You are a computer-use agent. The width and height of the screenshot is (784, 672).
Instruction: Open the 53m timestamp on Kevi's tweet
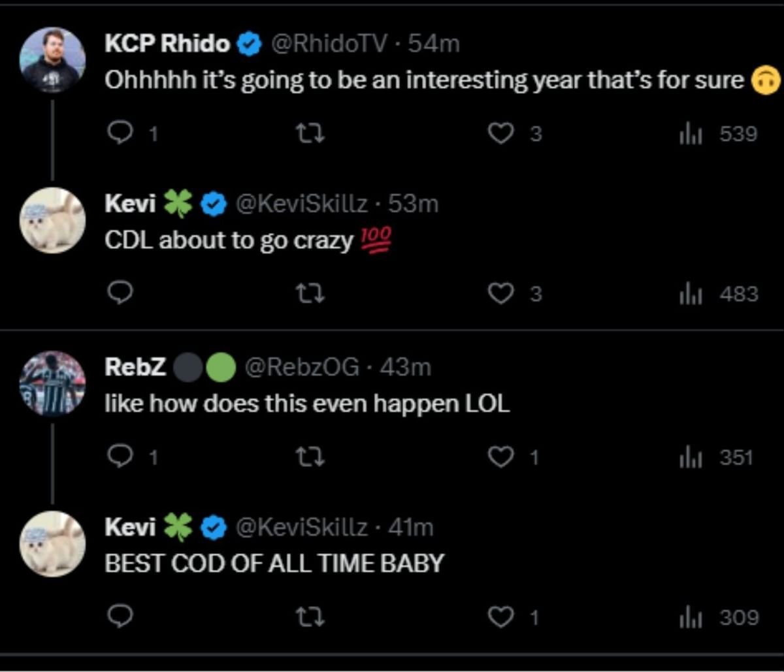pos(413,204)
